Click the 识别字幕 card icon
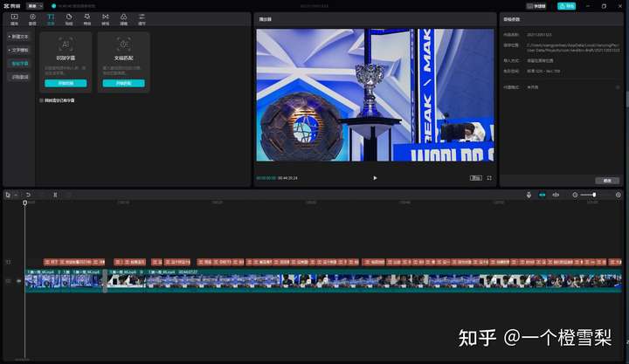629x364 pixels. coord(66,45)
